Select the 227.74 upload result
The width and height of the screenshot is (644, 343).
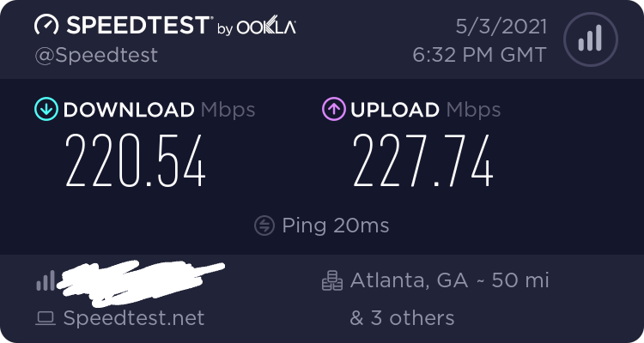click(423, 161)
